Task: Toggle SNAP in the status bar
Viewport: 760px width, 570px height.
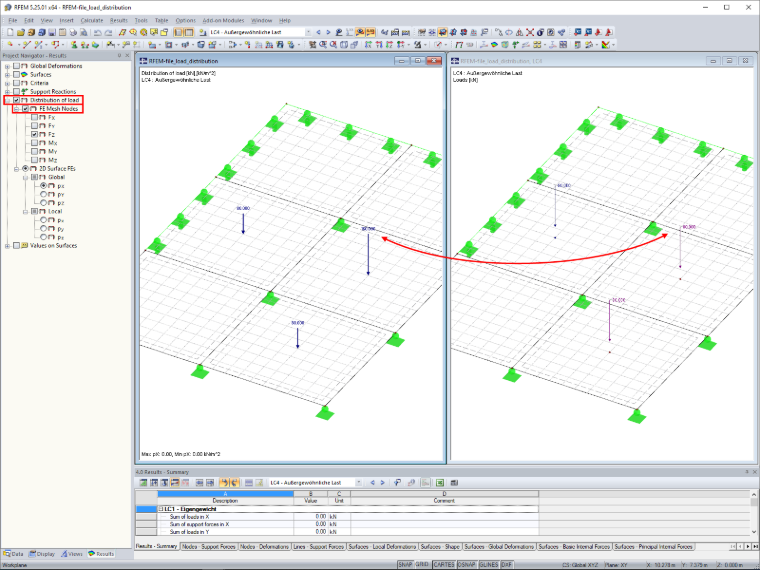Action: (405, 565)
